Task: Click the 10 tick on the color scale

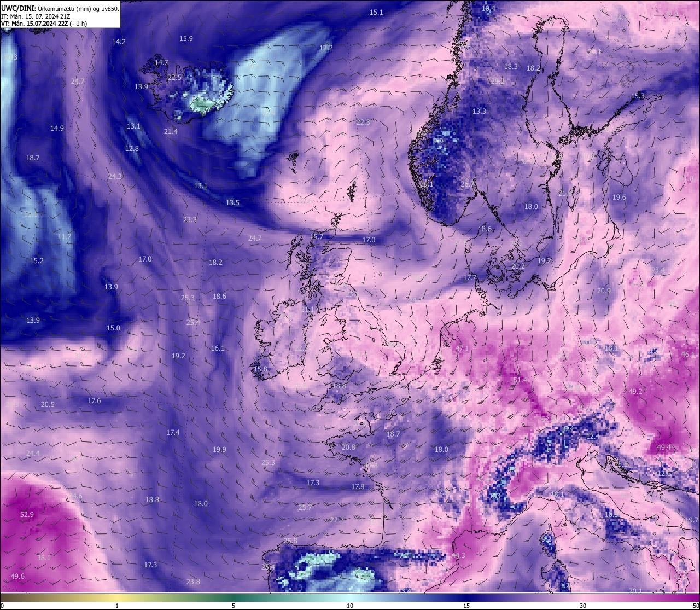Action: (x=350, y=605)
